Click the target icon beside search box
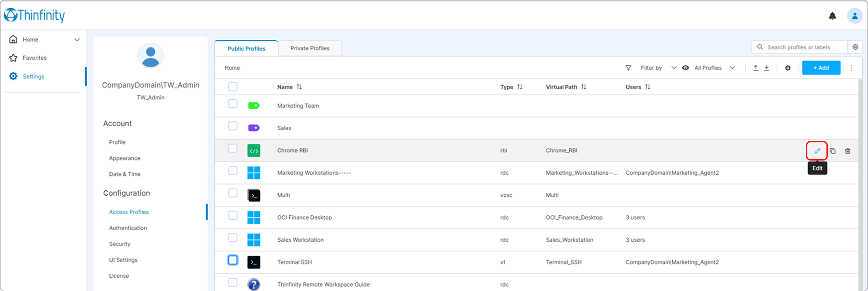The image size is (868, 291). (x=855, y=47)
